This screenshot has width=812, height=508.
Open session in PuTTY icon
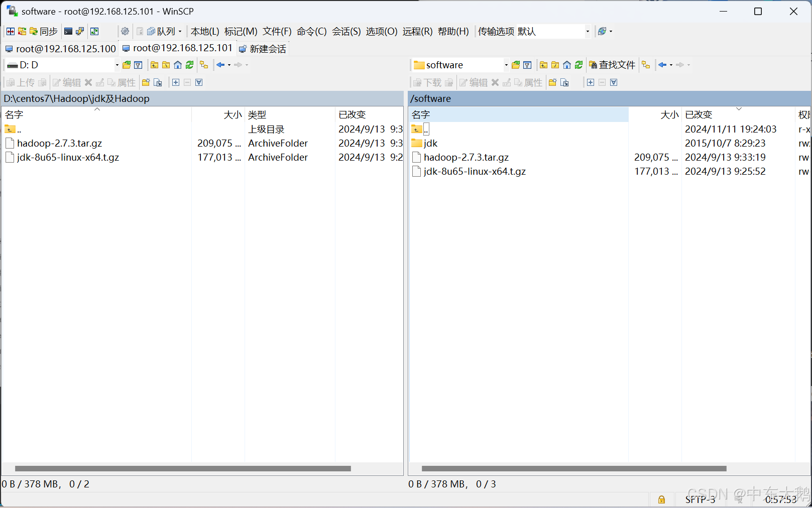[x=80, y=32]
